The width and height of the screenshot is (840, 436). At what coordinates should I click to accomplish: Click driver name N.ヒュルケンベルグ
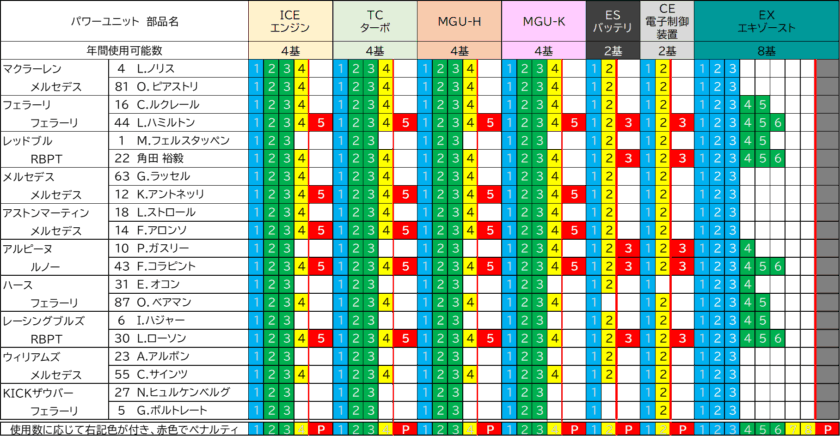click(x=183, y=392)
